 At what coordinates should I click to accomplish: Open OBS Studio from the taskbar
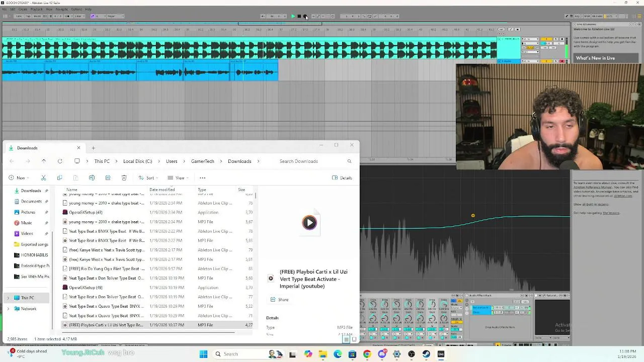tap(412, 354)
